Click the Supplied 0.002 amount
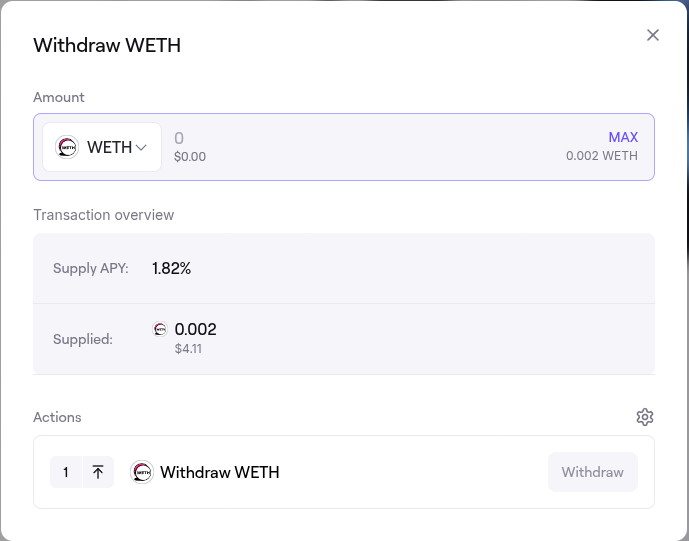Viewport: 689px width, 541px height. click(195, 329)
